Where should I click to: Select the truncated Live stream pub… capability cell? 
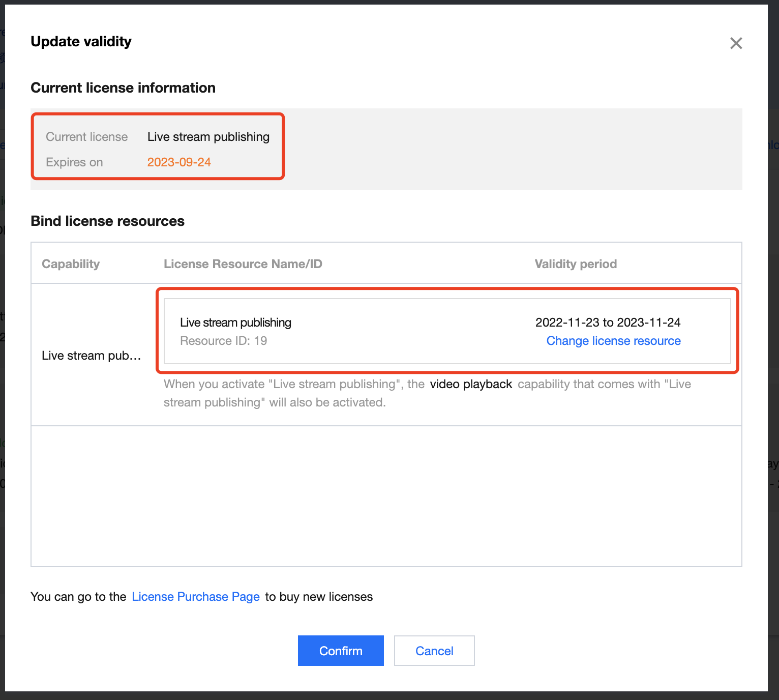pos(92,356)
